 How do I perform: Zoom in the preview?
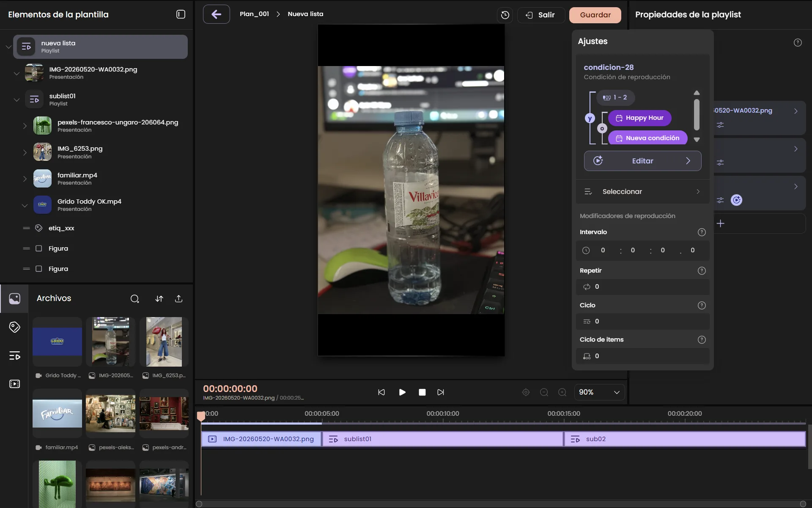(x=562, y=392)
